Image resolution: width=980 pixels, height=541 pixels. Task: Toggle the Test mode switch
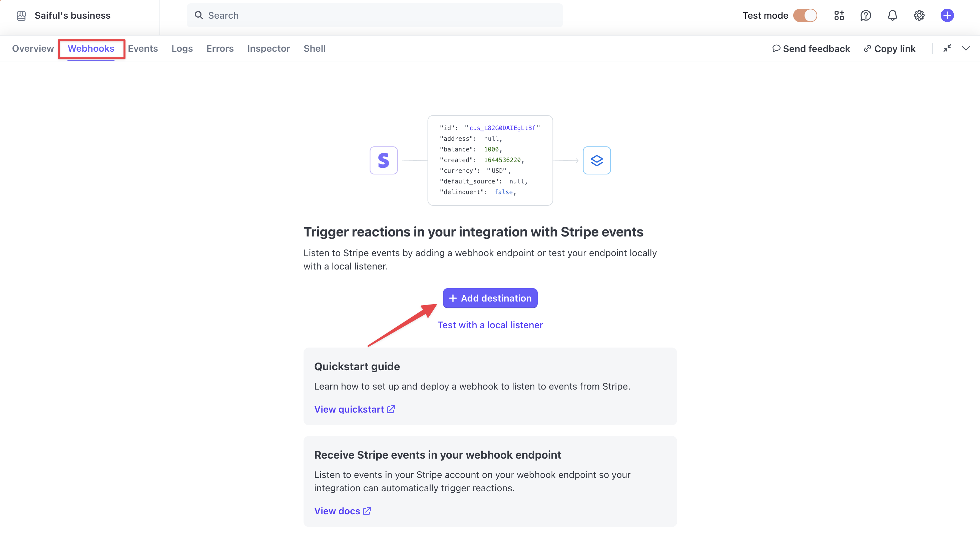(804, 15)
